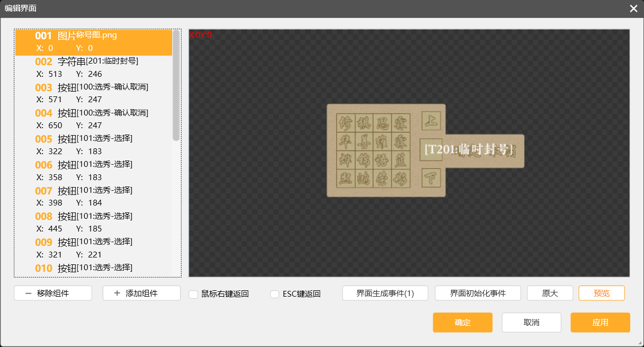Click the 鸿 character tile in the preview
644x347 pixels.
pos(364,178)
